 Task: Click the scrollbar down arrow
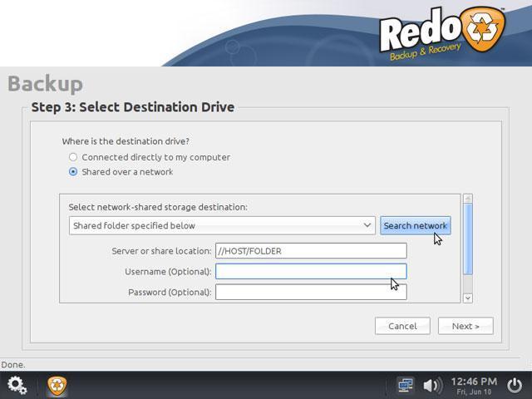(468, 298)
